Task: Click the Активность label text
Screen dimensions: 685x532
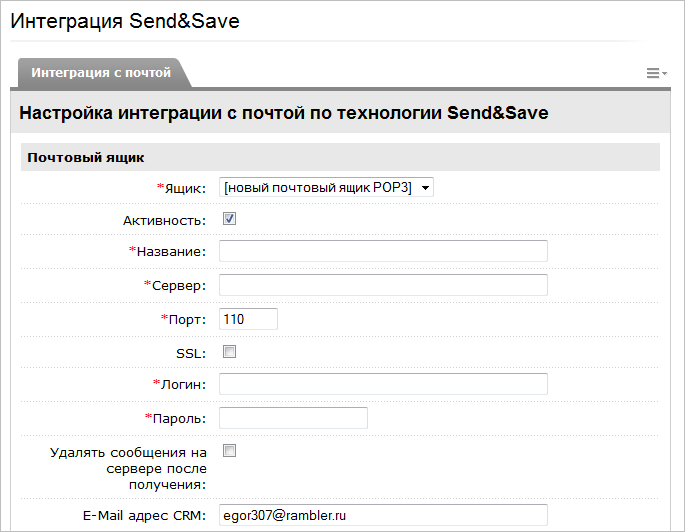Action: [163, 220]
